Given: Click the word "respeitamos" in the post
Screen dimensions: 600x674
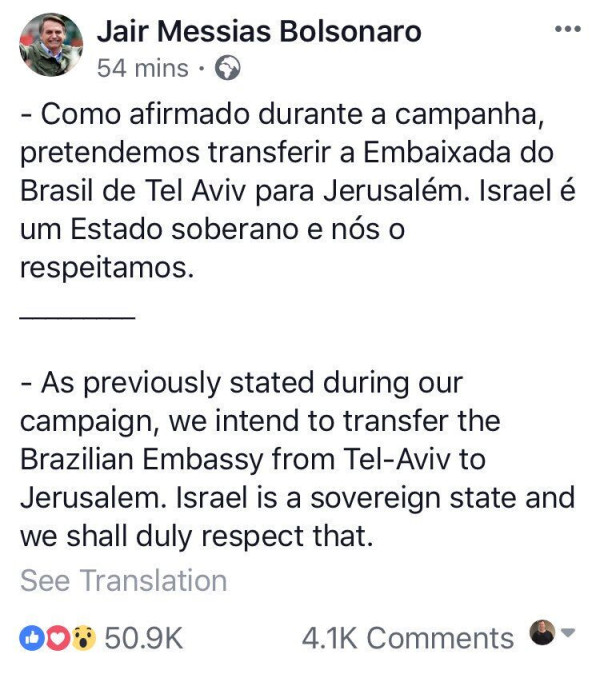Looking at the screenshot, I should (105, 270).
